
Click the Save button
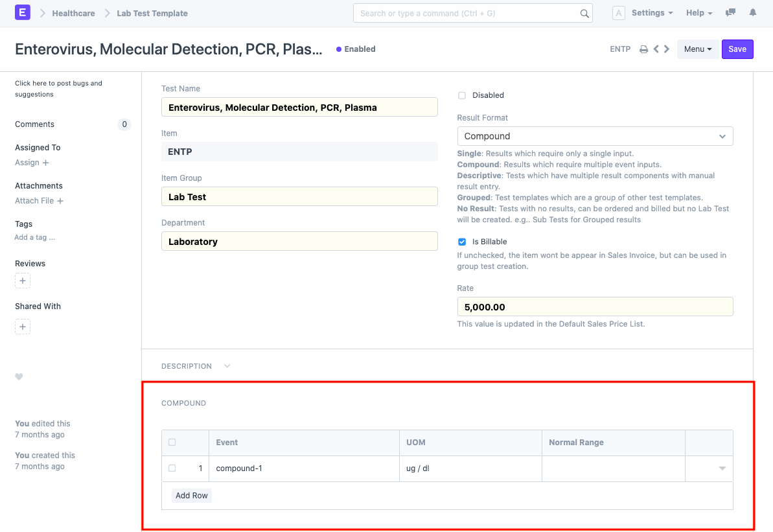pyautogui.click(x=737, y=49)
